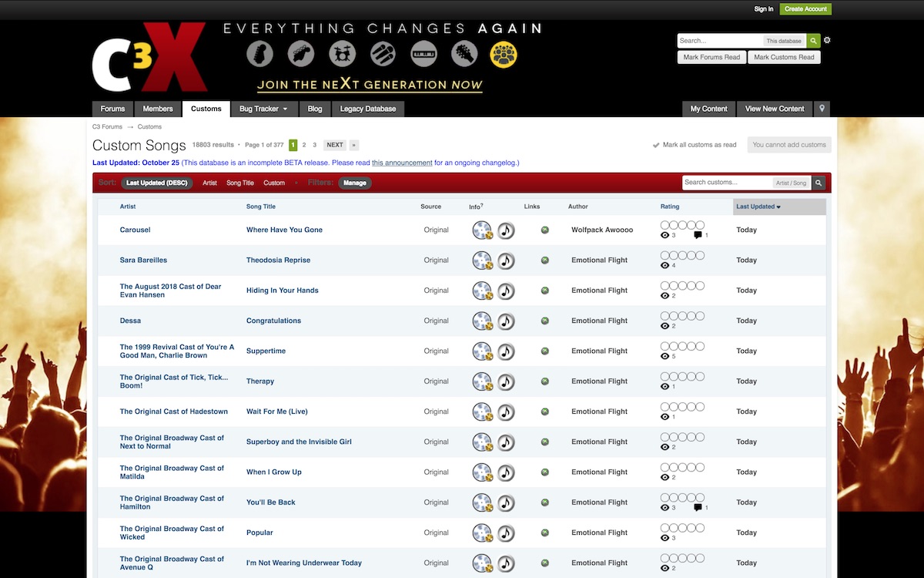Click the yellow crowd icon in banner

click(504, 54)
